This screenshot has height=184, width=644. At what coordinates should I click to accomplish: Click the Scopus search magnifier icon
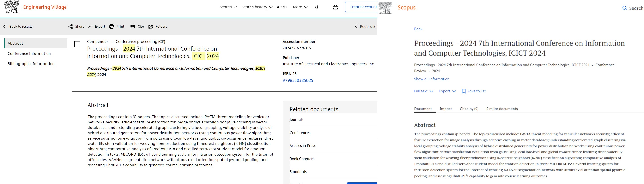(625, 8)
